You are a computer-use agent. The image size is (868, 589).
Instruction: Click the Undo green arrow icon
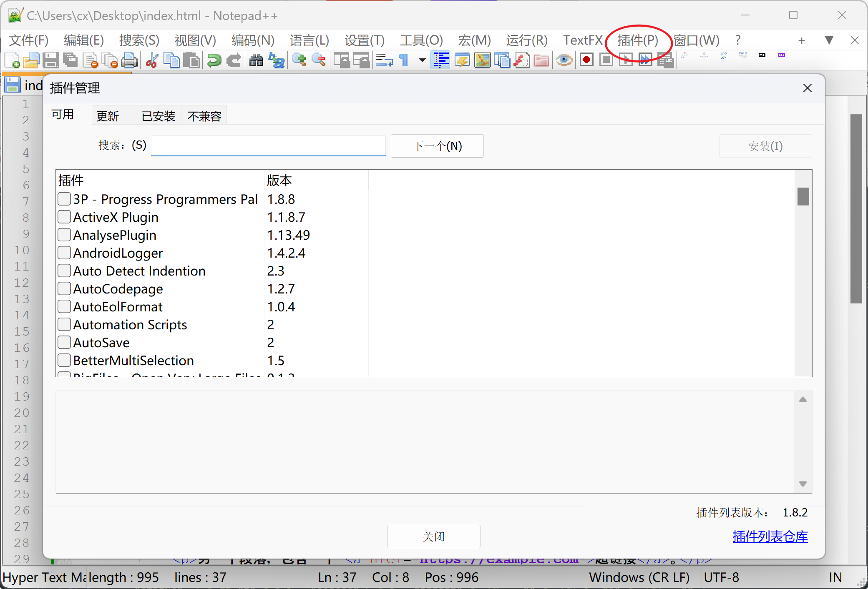pyautogui.click(x=214, y=60)
